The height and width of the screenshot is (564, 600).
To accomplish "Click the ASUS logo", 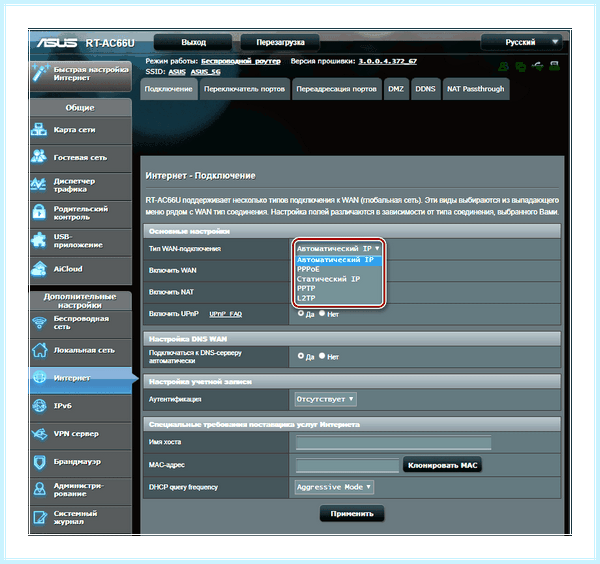I will pyautogui.click(x=57, y=43).
